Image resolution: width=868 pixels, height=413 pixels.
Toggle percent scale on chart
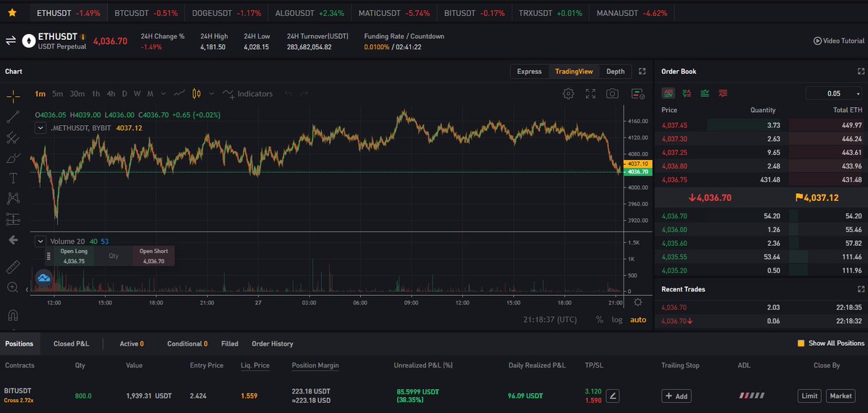point(600,319)
